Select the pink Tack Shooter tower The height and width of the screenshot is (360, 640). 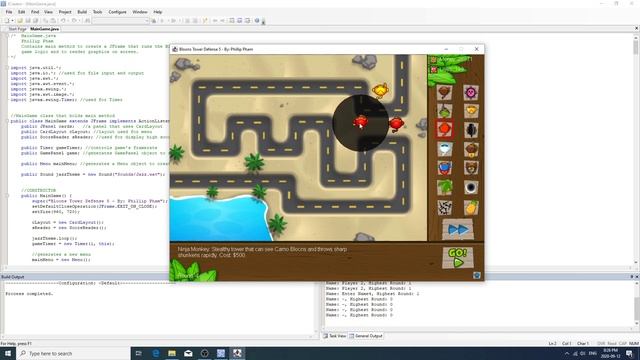click(x=471, y=93)
